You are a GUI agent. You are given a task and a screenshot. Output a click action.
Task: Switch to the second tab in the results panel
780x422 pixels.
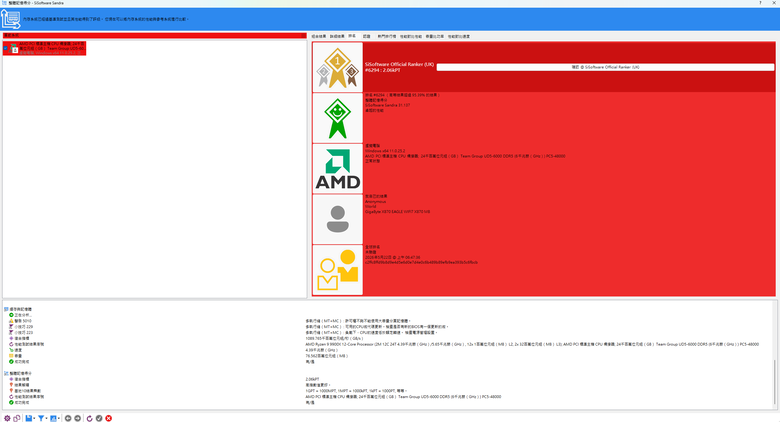pyautogui.click(x=337, y=36)
